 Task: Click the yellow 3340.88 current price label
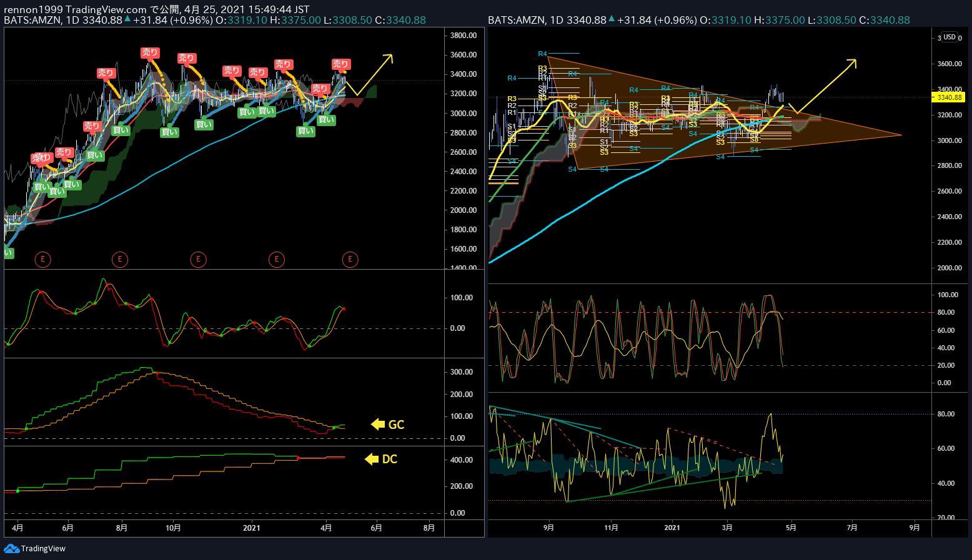pos(949,97)
